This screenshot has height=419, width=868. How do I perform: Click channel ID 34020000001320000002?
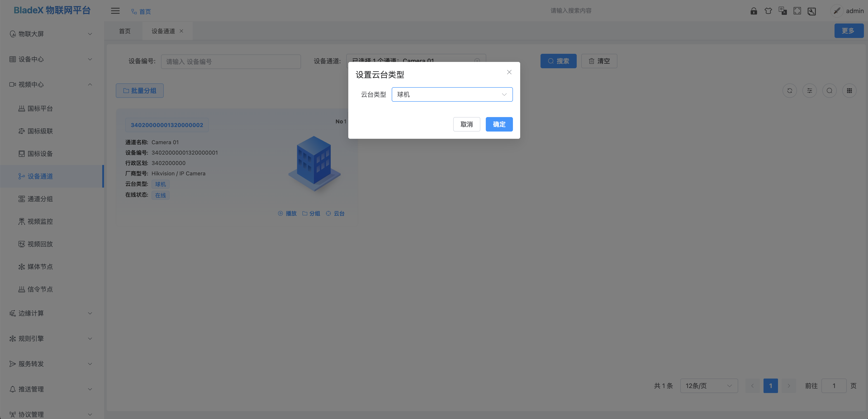[x=167, y=125]
